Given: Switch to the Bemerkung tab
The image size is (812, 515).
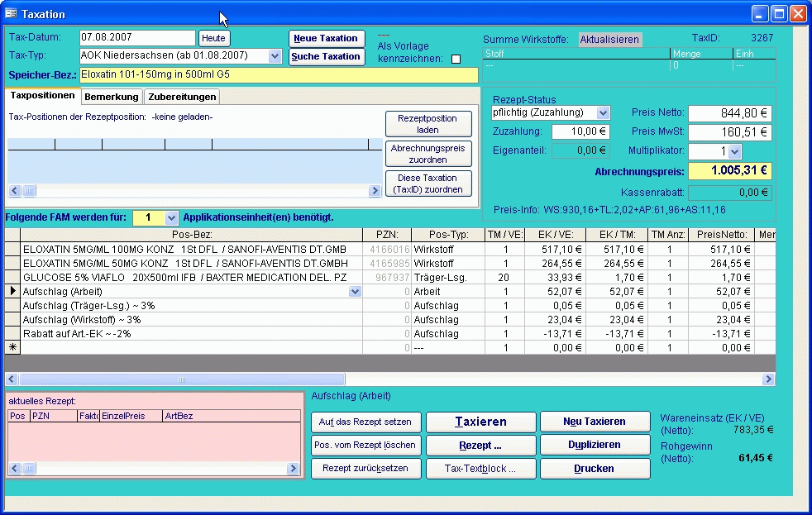Looking at the screenshot, I should pyautogui.click(x=112, y=97).
